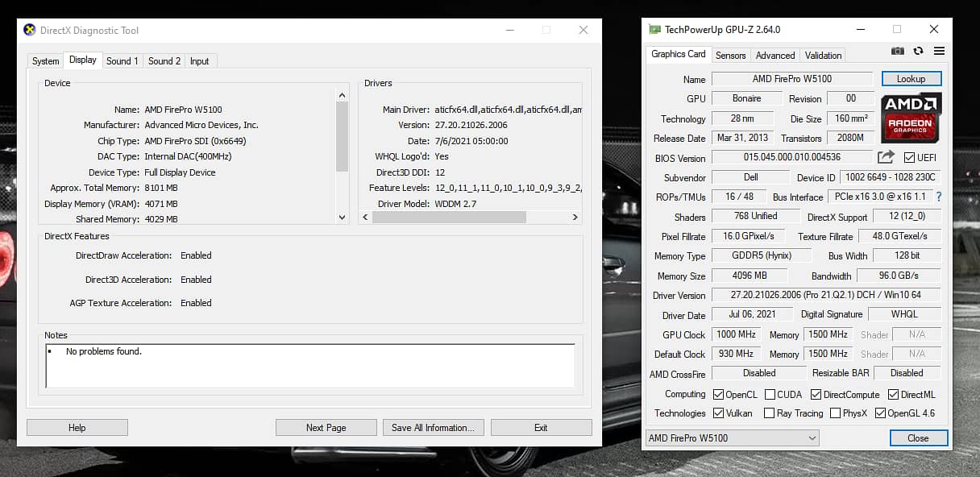980x477 pixels.
Task: Click the Exit button in DirectX tool
Action: click(x=541, y=428)
